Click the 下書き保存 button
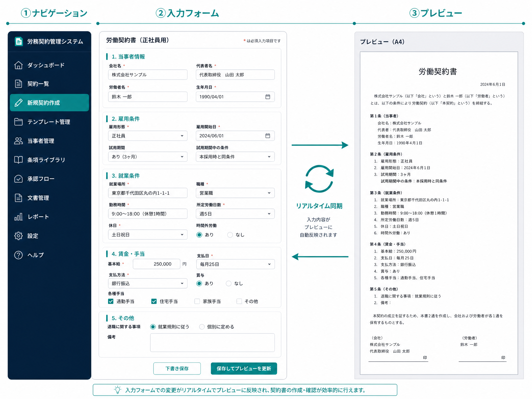Image resolution: width=532 pixels, height=399 pixels. coord(177,368)
